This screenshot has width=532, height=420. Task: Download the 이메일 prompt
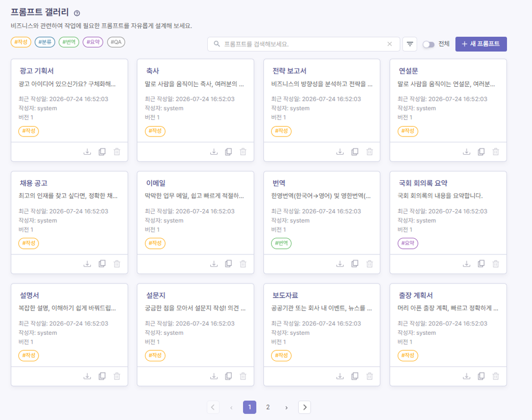(214, 264)
